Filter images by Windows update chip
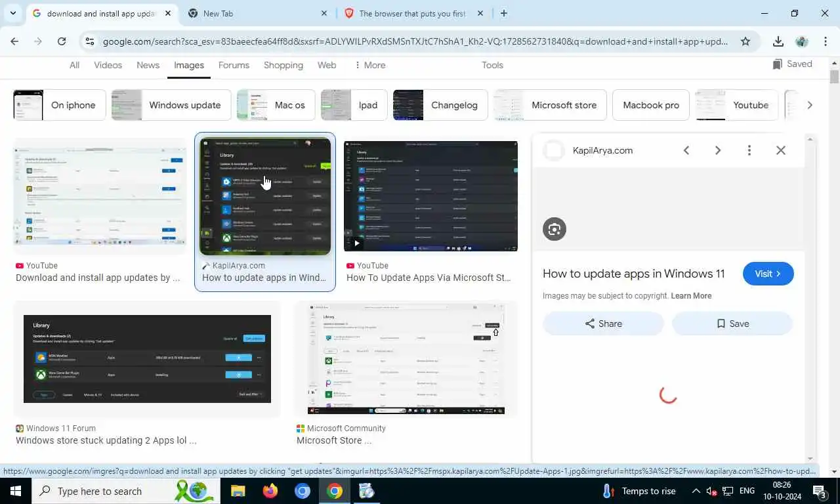The height and width of the screenshot is (504, 840). 171,105
